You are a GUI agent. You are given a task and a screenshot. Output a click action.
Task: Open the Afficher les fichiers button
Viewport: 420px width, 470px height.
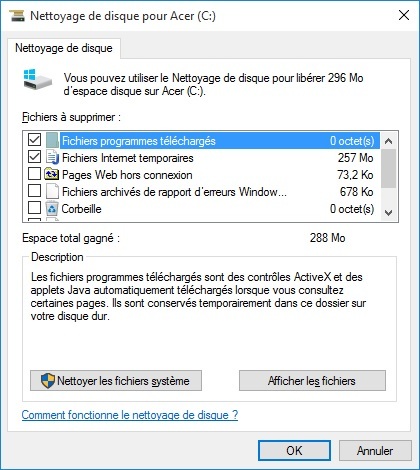[x=312, y=380]
